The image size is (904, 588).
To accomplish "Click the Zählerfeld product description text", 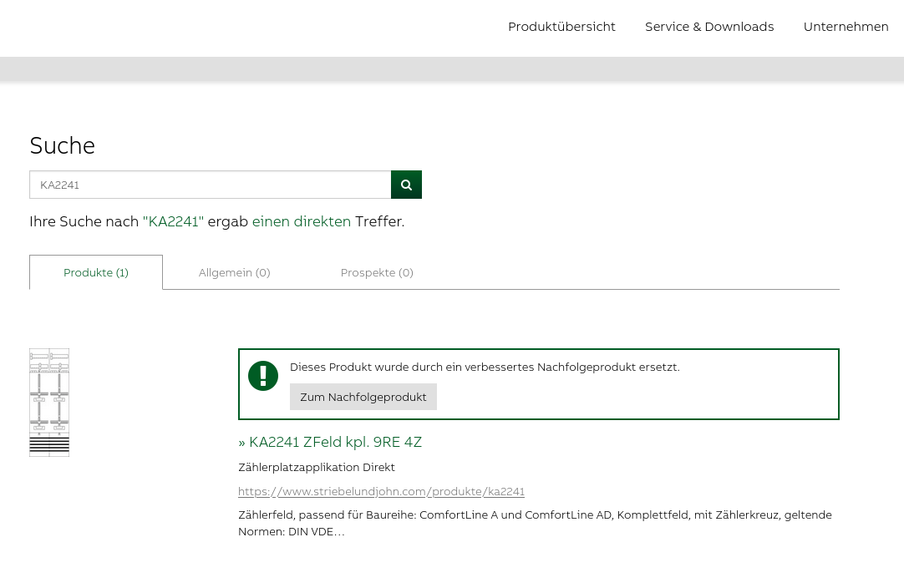I will click(x=535, y=523).
